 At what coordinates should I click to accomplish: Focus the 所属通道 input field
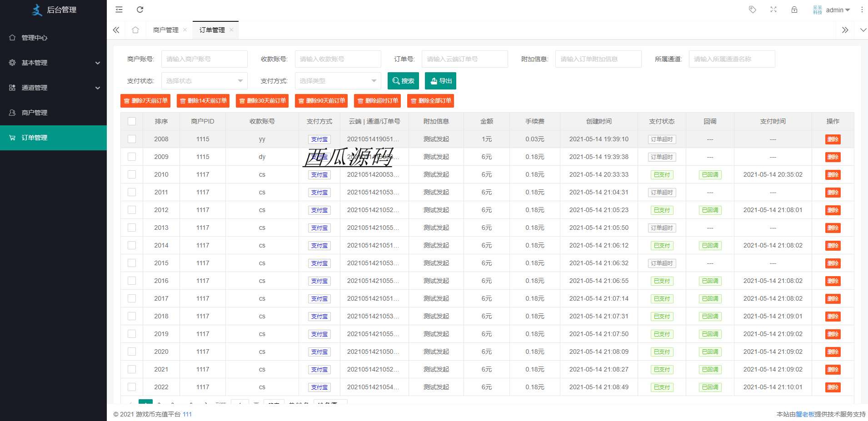(732, 59)
